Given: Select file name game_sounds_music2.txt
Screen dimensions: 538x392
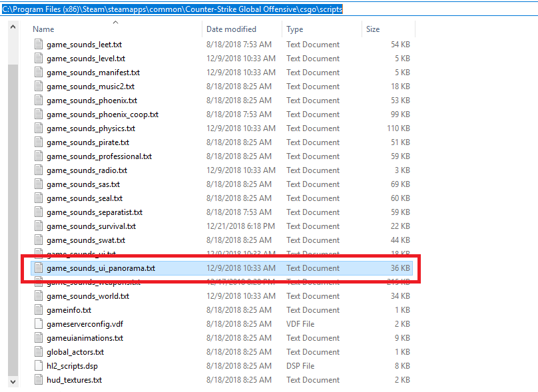Looking at the screenshot, I should coord(91,87).
